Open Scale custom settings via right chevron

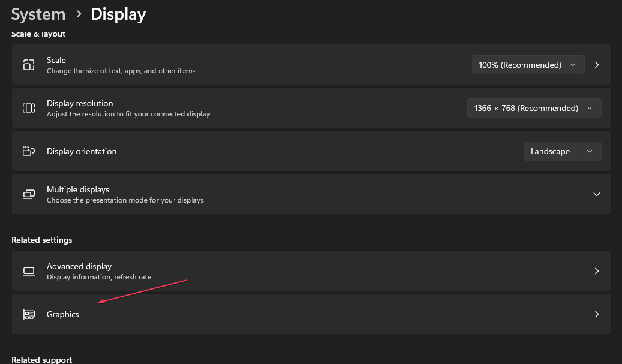coord(597,65)
